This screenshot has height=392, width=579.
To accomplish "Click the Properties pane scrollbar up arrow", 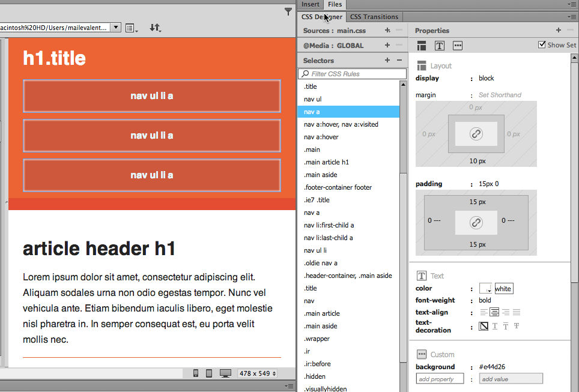I will click(x=574, y=57).
